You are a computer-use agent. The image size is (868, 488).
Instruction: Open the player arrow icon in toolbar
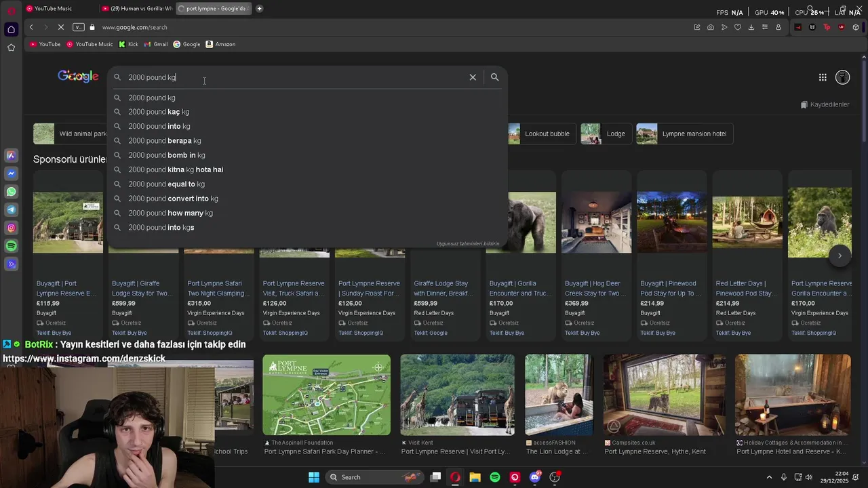(x=724, y=27)
